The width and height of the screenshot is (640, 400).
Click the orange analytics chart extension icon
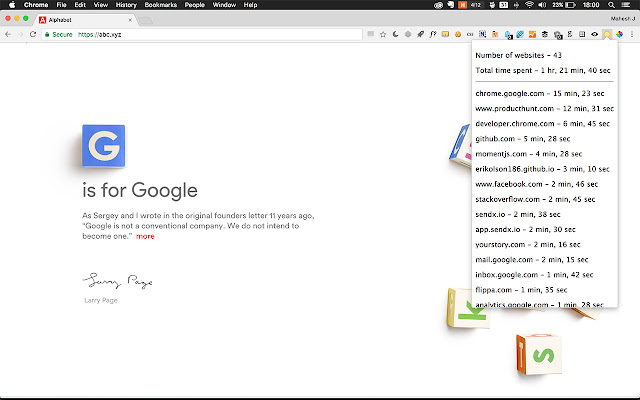click(532, 34)
